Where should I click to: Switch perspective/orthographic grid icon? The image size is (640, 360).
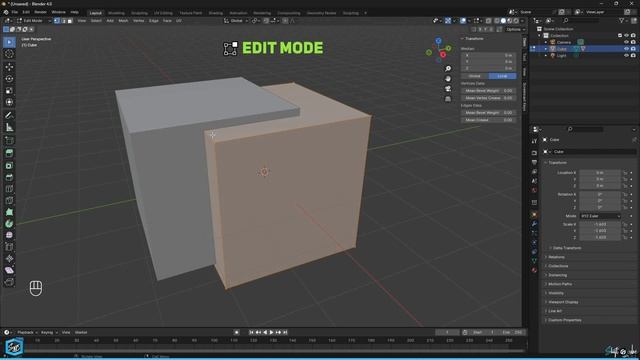point(448,99)
